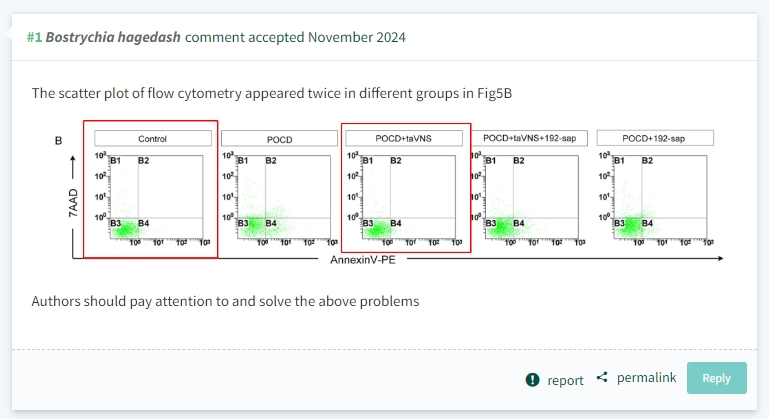Click the permalink share icon

click(x=602, y=377)
